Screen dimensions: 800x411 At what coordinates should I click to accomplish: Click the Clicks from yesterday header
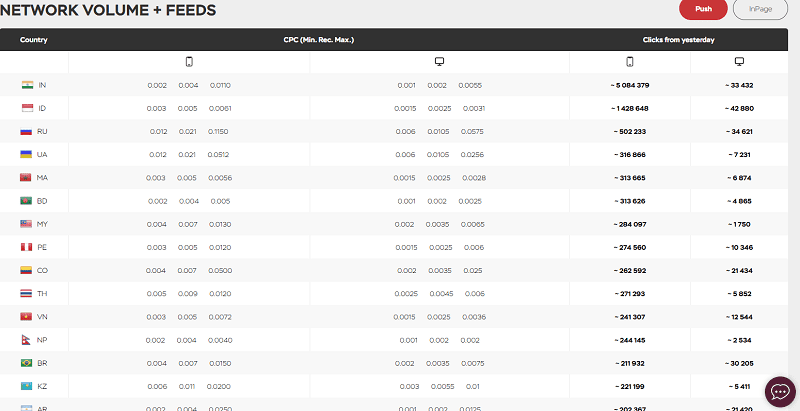coord(678,40)
